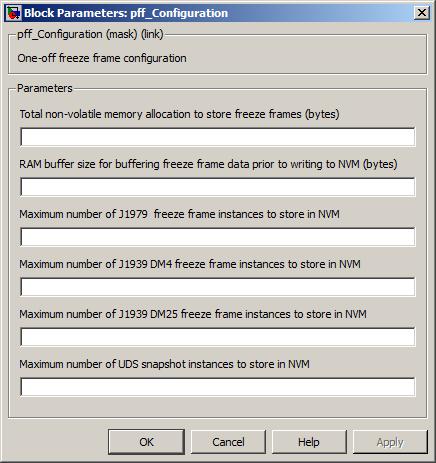Click the 'Maximum number of J1979' label
Image resolution: width=436 pixels, height=463 pixels.
pos(179,214)
